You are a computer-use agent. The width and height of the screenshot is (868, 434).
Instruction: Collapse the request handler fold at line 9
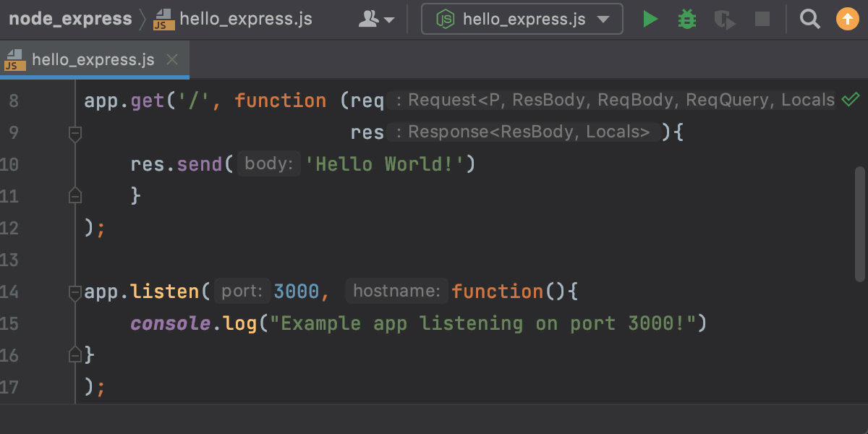click(x=75, y=133)
